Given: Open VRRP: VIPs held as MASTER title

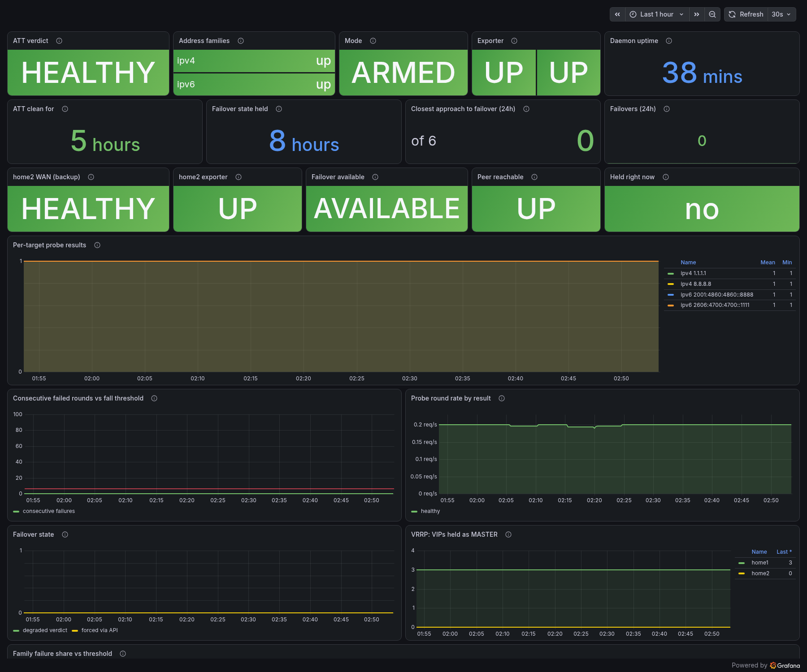Looking at the screenshot, I should [x=454, y=534].
